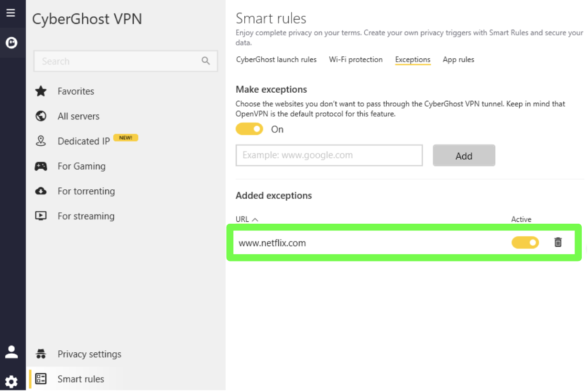Open the App rules tab
This screenshot has width=588, height=391.
click(458, 60)
